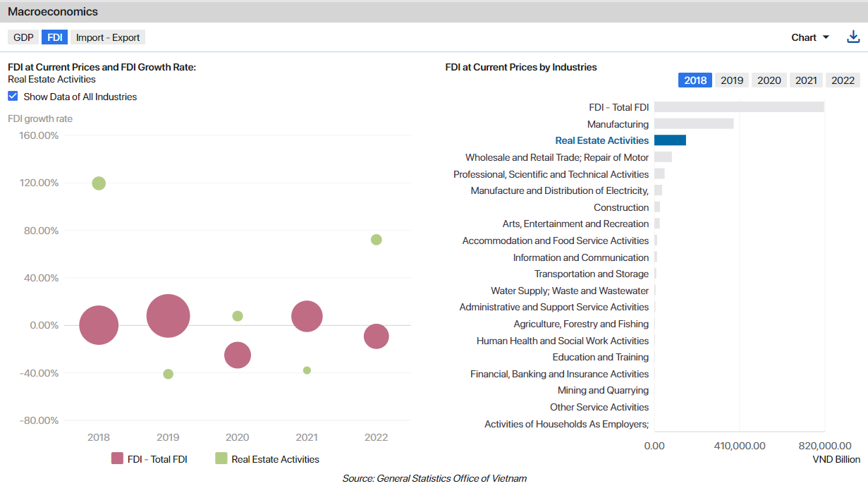Choose year 2021 for industries chart

(806, 80)
